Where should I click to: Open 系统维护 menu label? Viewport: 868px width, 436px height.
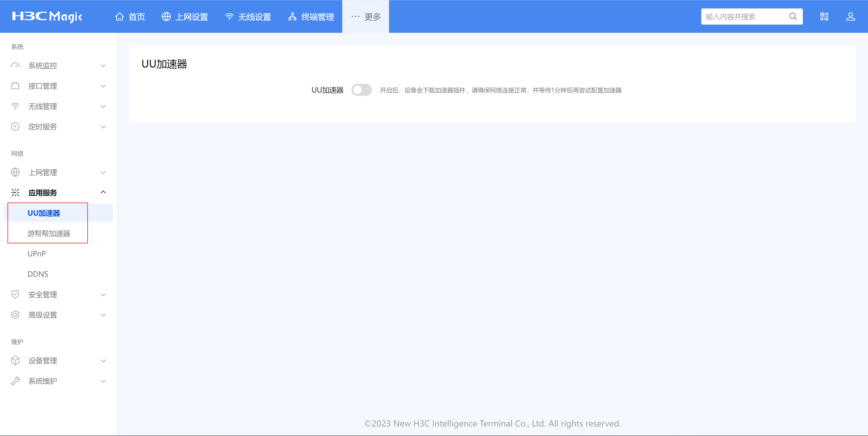click(x=43, y=381)
